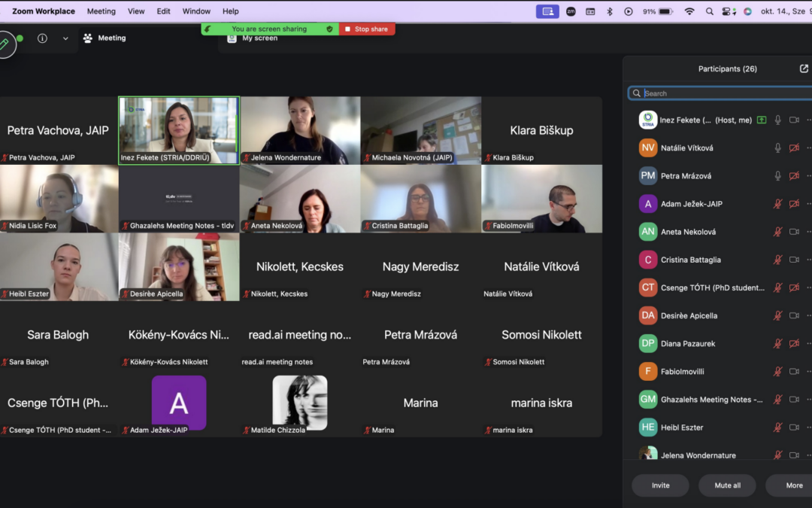Select Michaela Novotná (JAIP) video tile
This screenshot has width=812, height=508.
[421, 131]
